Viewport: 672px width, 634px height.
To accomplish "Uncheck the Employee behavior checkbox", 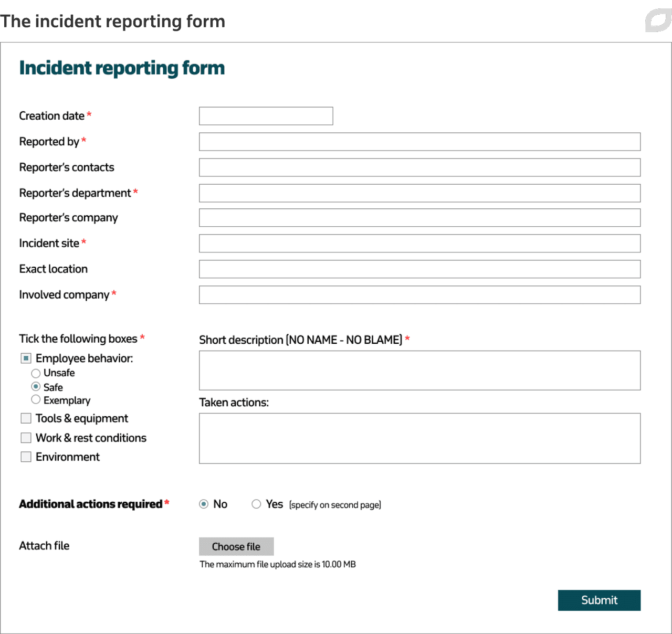I will [x=26, y=358].
